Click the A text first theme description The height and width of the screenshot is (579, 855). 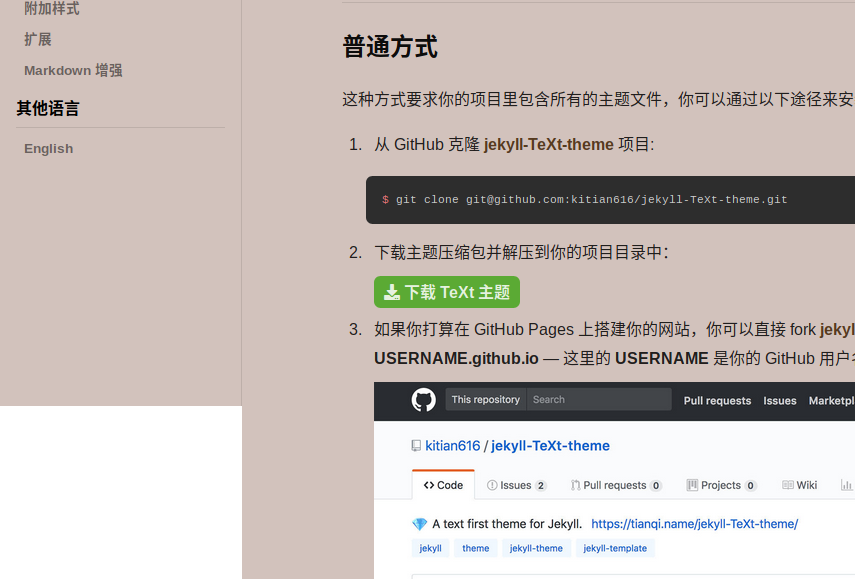point(507,524)
